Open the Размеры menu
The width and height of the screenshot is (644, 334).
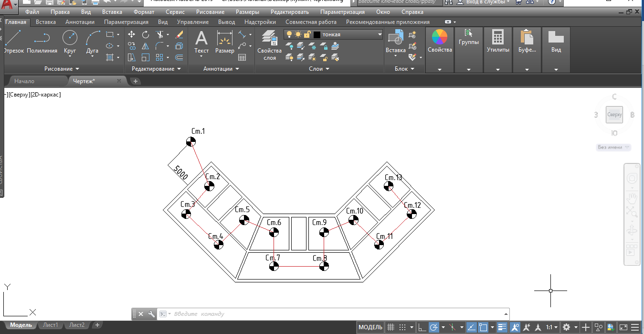pos(247,12)
